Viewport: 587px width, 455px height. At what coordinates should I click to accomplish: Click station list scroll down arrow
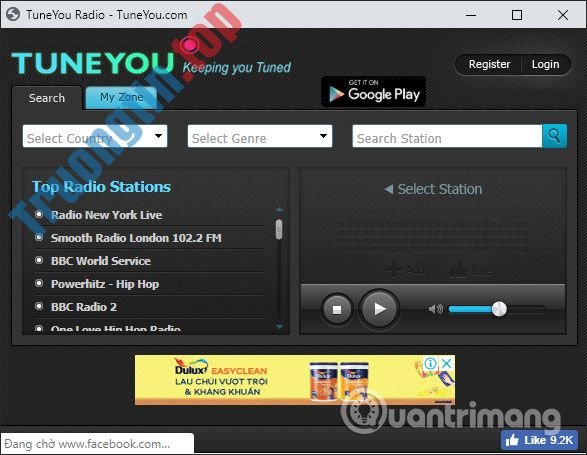pyautogui.click(x=279, y=327)
